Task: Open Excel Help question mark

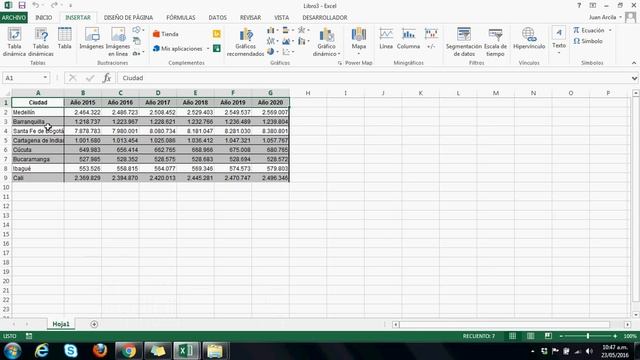Action: [x=579, y=6]
